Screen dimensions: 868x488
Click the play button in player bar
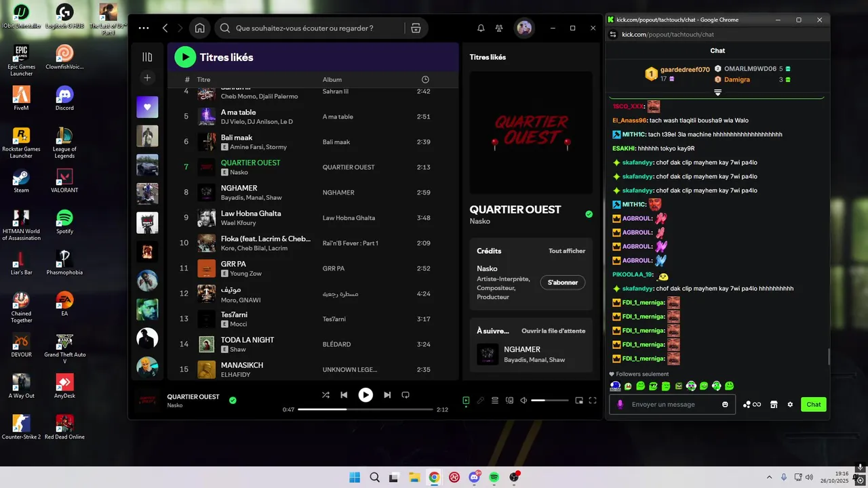366,394
